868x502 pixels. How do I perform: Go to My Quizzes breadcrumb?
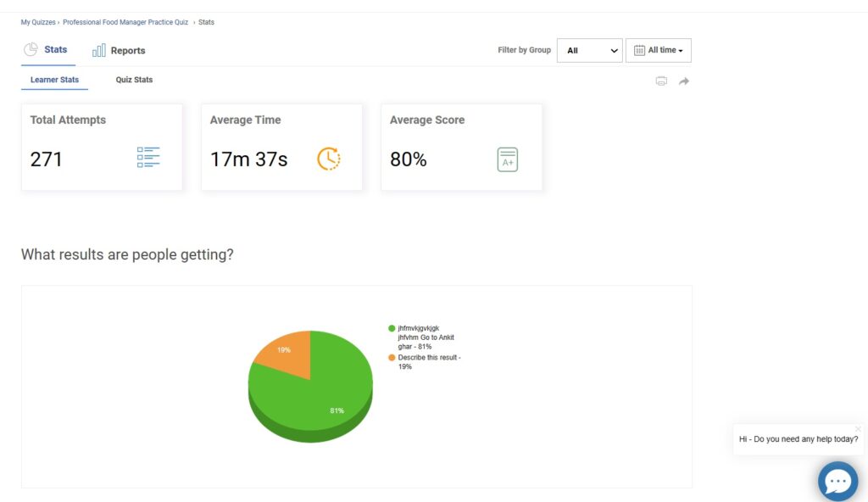pos(38,22)
